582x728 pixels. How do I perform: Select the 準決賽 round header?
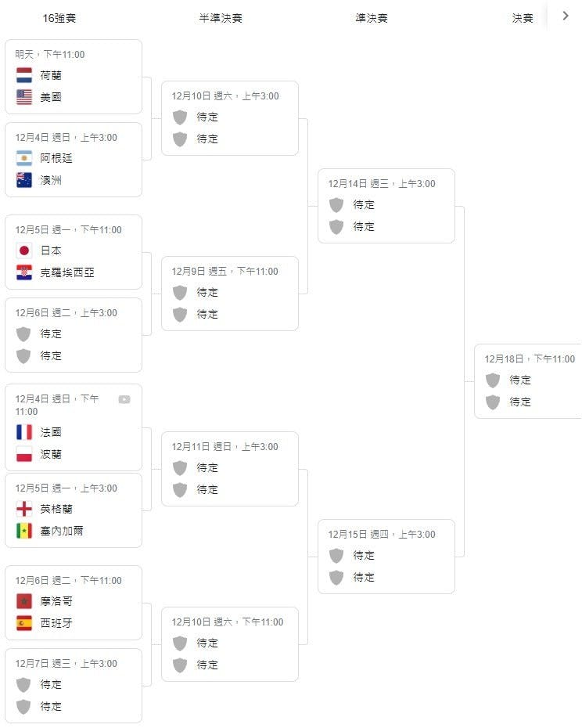coord(372,18)
